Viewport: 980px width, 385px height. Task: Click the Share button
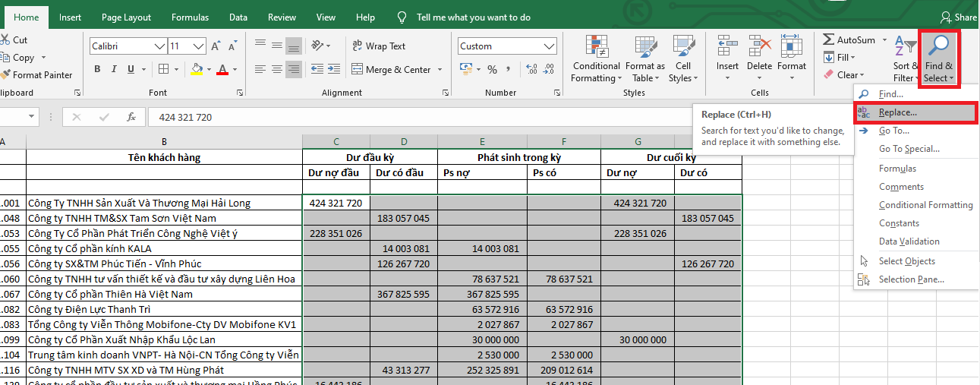(959, 17)
